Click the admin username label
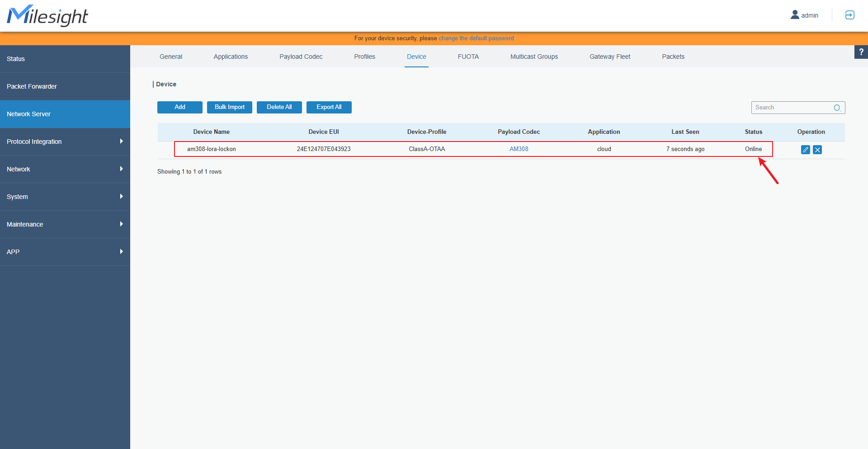868x449 pixels. 810,15
